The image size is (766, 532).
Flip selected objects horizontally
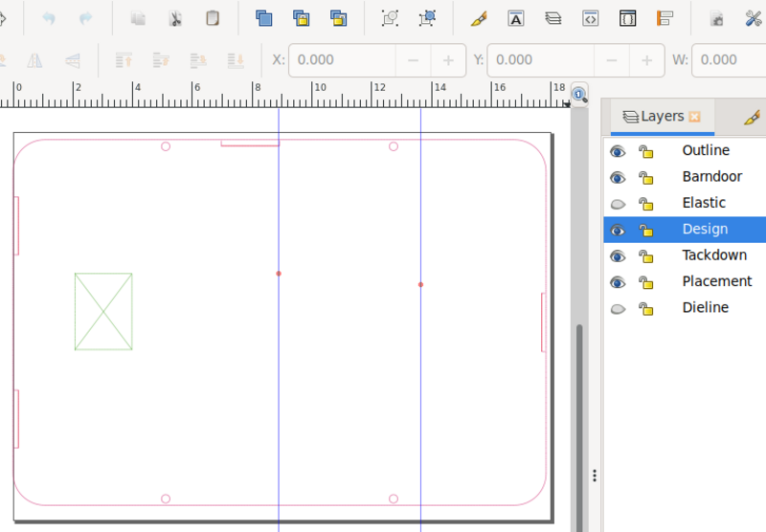34,60
